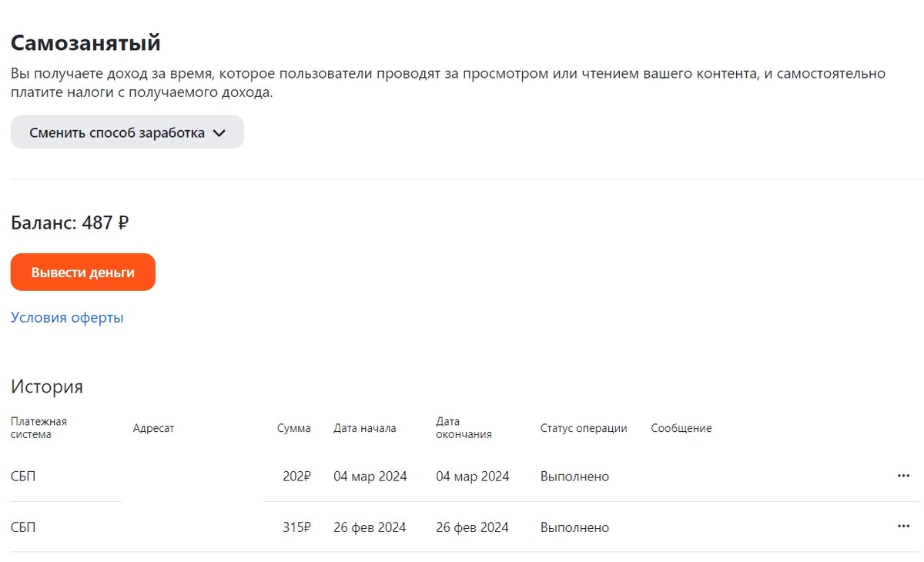The height and width of the screenshot is (562, 924).
Task: Click the Баланс: 487 ₽ amount
Action: point(69,222)
